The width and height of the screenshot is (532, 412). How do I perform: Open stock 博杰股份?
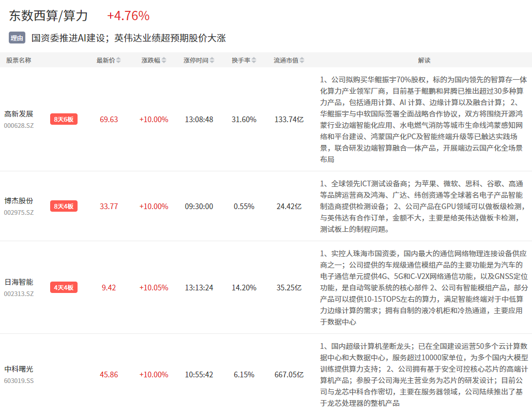[19, 201]
